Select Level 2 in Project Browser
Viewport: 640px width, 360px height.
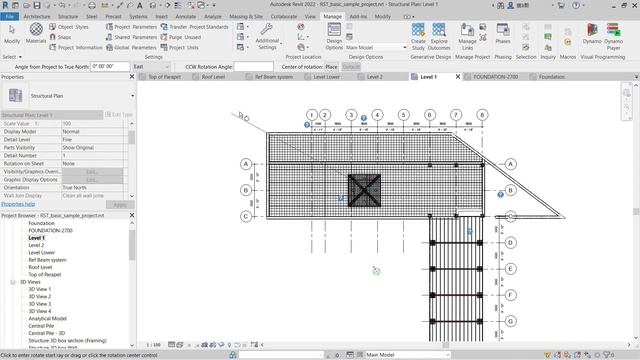point(36,245)
